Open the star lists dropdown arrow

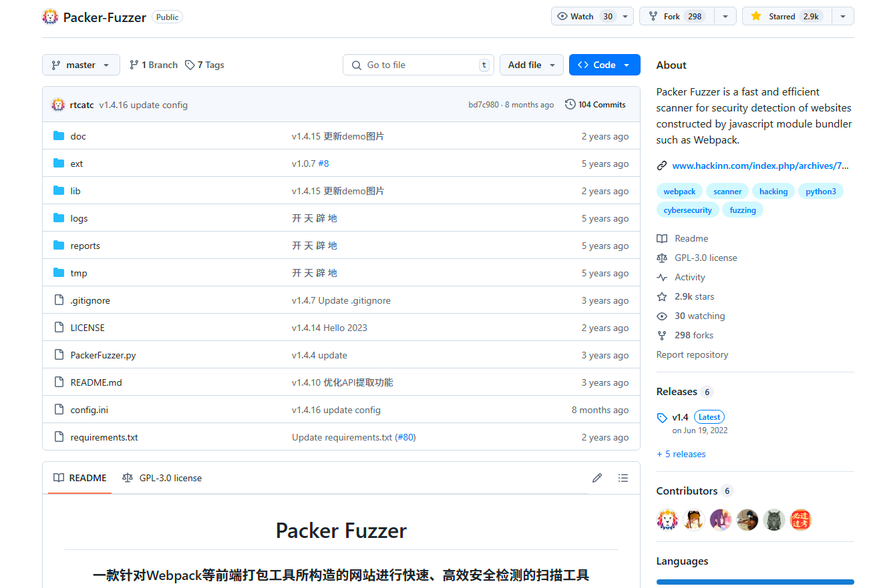click(x=843, y=17)
